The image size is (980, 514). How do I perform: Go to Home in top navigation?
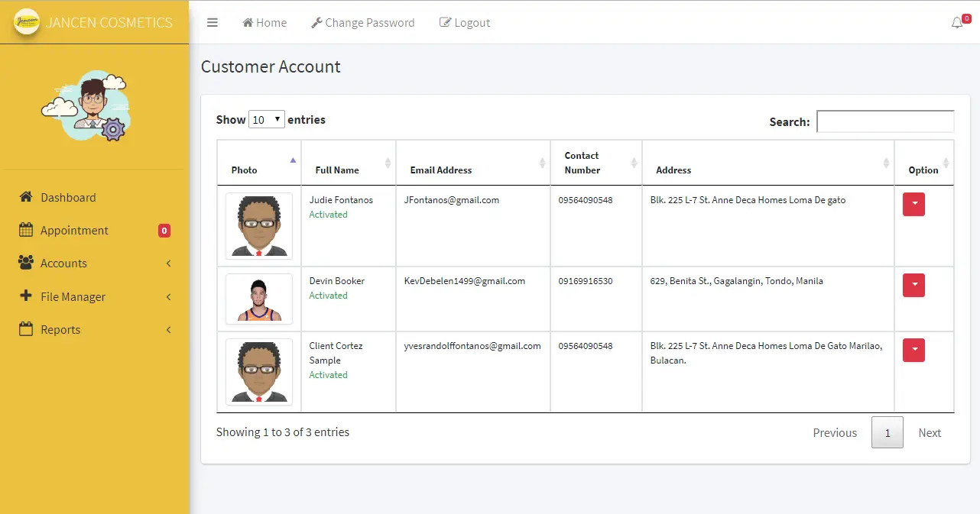pyautogui.click(x=264, y=23)
